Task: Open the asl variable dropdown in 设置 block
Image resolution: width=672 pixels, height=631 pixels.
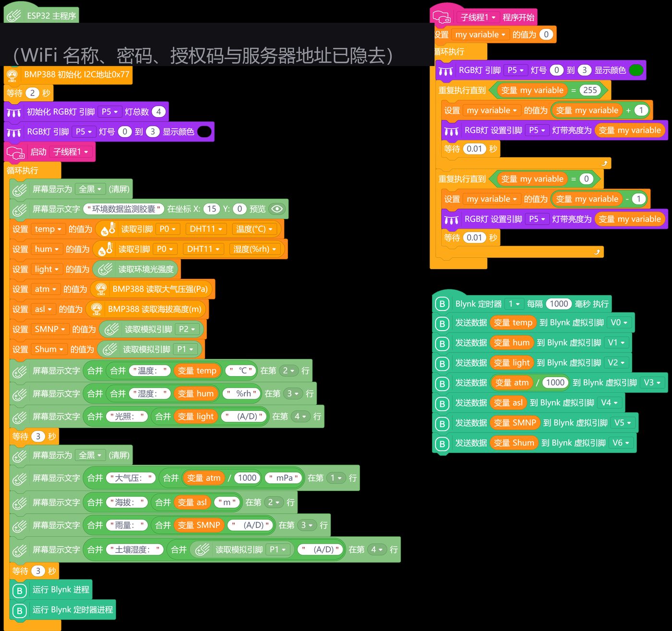Action: click(x=43, y=310)
